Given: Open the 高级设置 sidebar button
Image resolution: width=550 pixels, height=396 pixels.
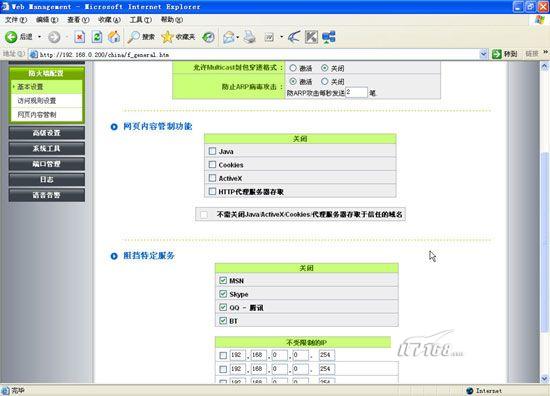Looking at the screenshot, I should (x=47, y=133).
